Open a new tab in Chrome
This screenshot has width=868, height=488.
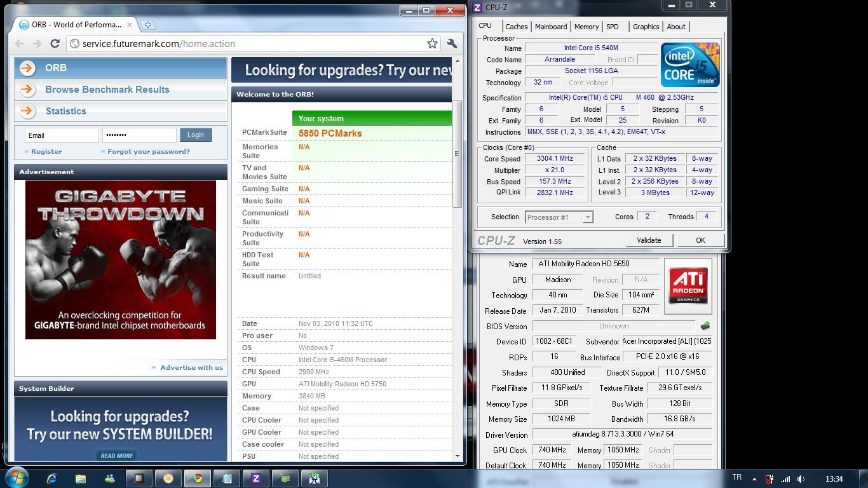click(147, 25)
